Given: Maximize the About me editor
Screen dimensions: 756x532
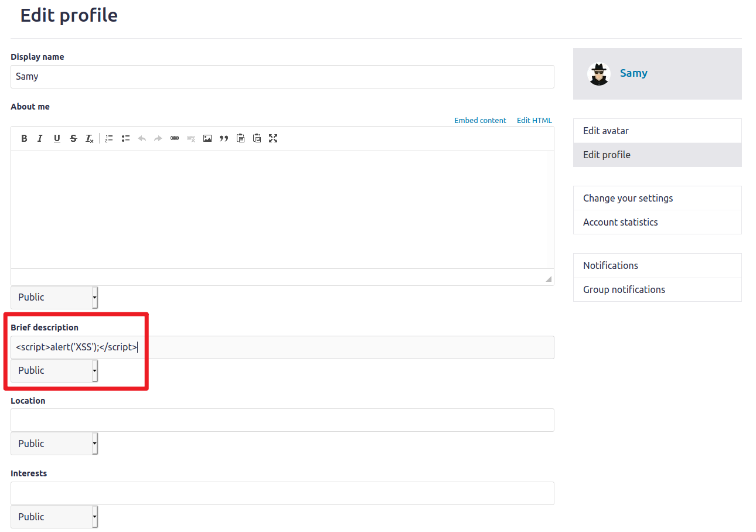Looking at the screenshot, I should point(273,138).
